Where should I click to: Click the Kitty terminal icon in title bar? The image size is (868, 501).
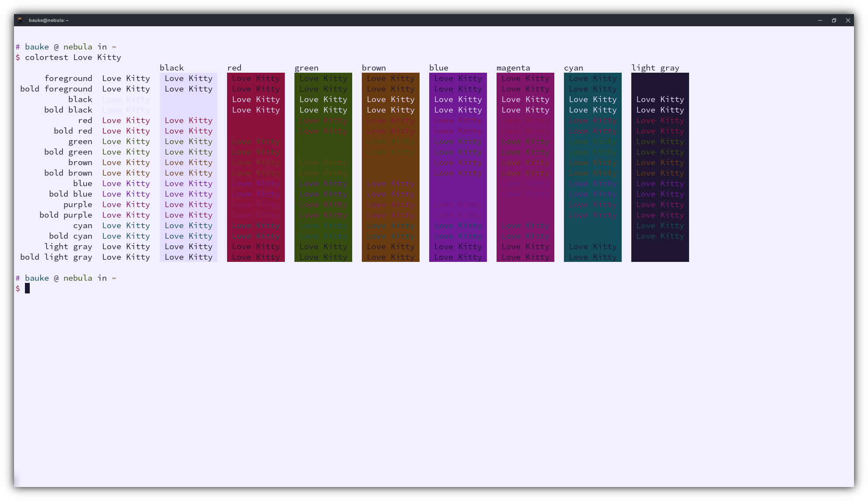click(x=20, y=20)
